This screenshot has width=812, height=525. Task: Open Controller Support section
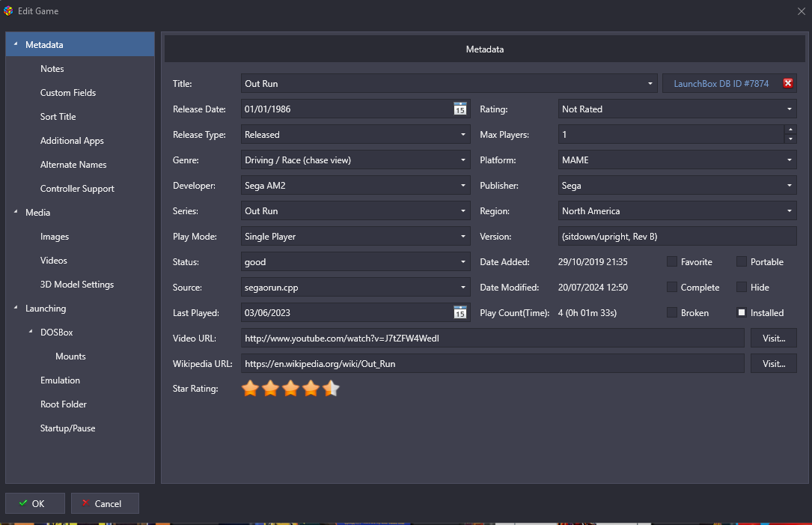(77, 189)
